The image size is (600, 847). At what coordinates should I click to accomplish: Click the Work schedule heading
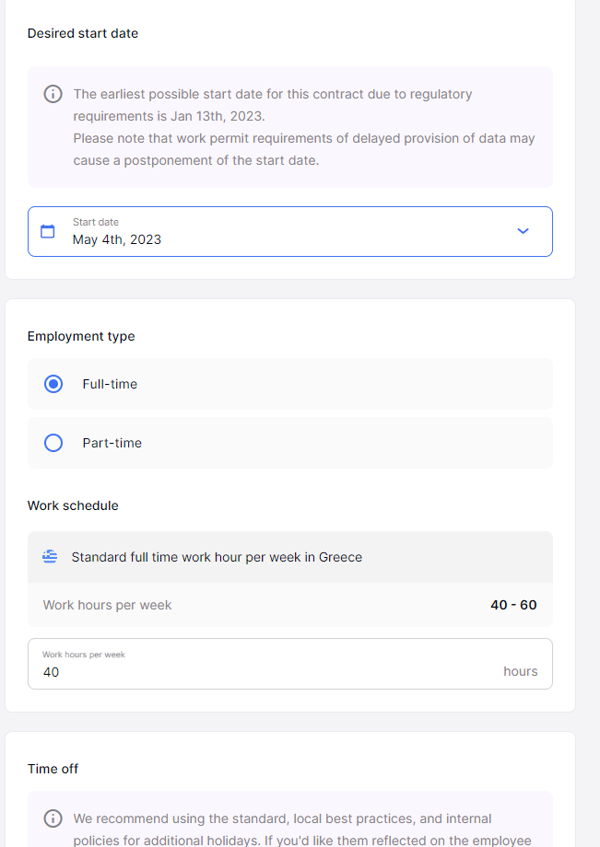73,506
